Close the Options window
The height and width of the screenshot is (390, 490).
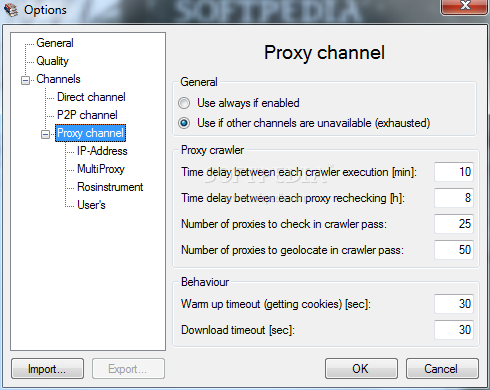coord(465,6)
